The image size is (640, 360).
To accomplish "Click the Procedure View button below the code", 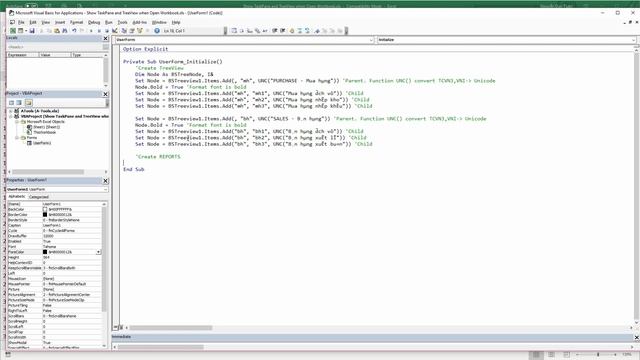I will 116,327.
